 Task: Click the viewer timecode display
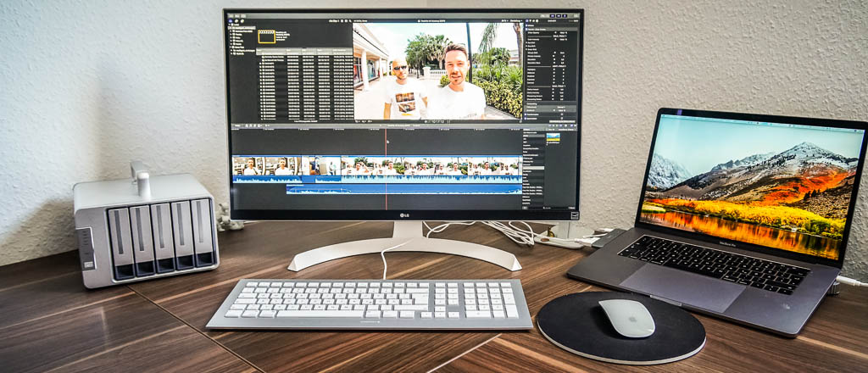point(437,120)
